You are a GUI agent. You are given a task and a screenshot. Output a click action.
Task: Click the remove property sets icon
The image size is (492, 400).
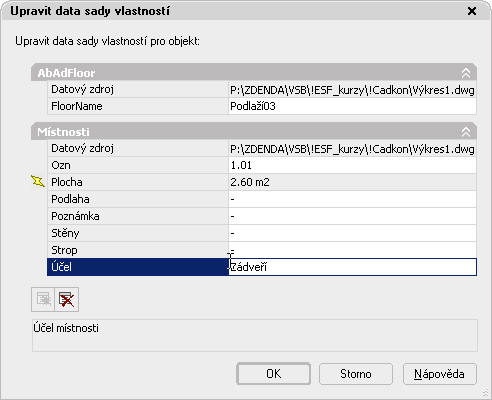67,299
